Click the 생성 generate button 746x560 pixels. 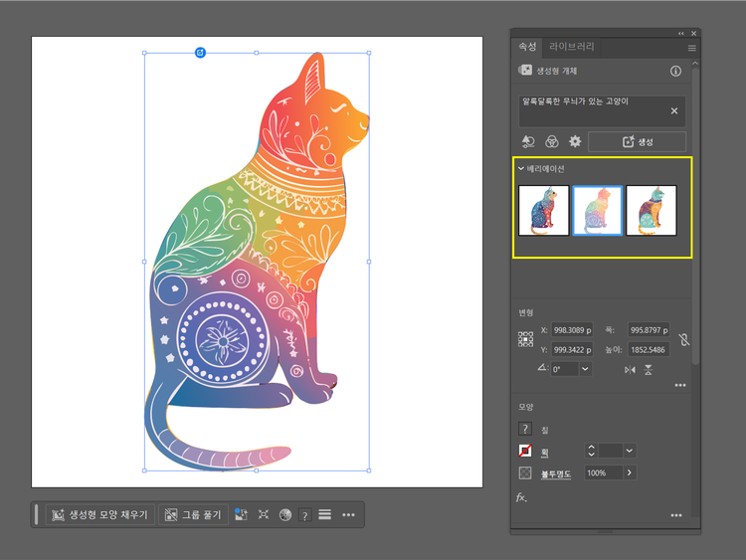click(637, 142)
